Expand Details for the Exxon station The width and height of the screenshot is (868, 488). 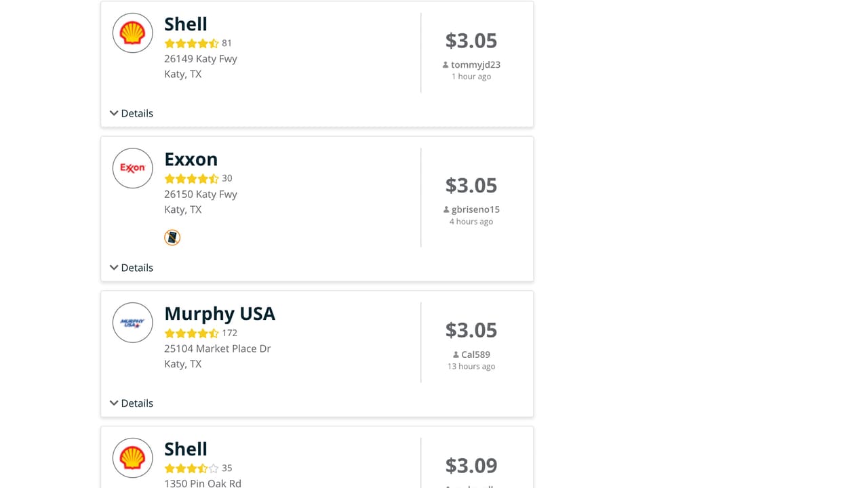point(132,268)
